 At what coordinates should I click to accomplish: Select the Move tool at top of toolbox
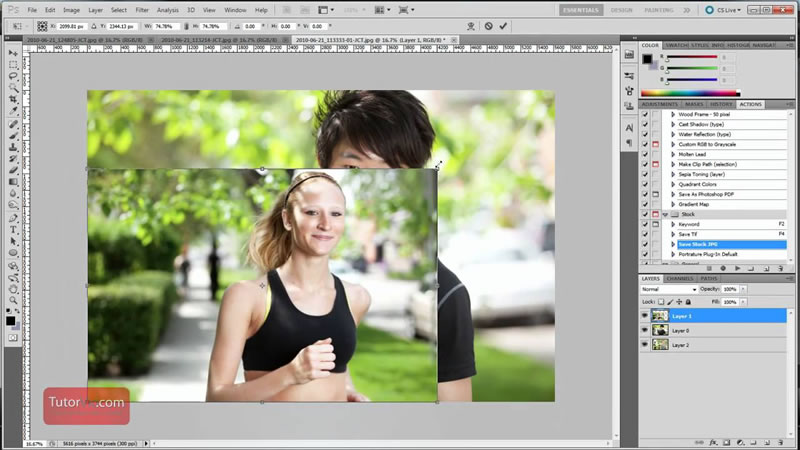pos(13,50)
